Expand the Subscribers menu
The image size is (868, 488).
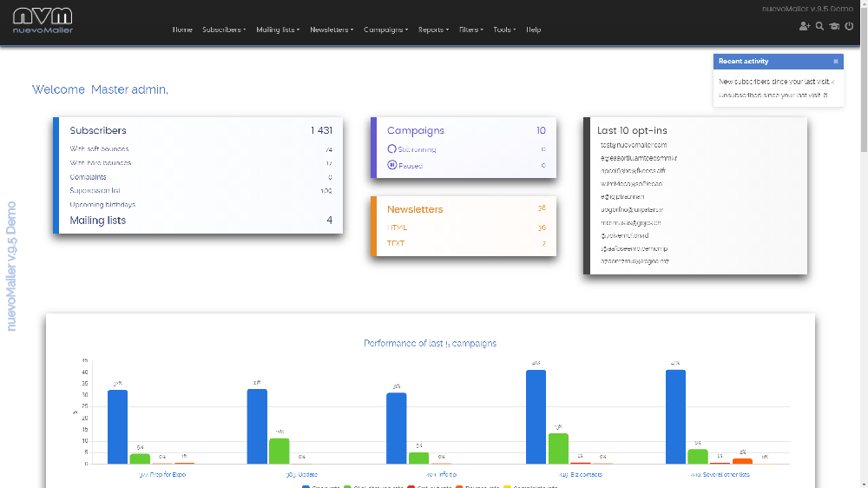pyautogui.click(x=224, y=30)
